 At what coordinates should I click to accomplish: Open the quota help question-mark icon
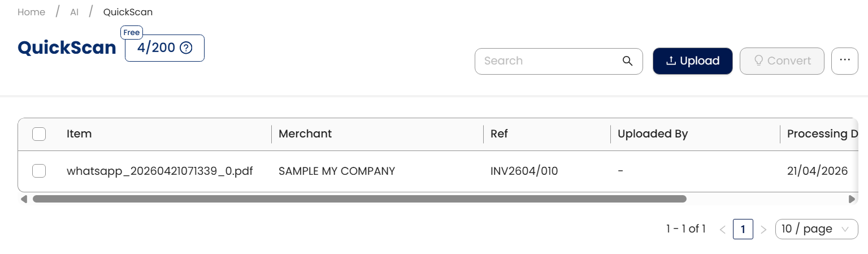click(186, 48)
